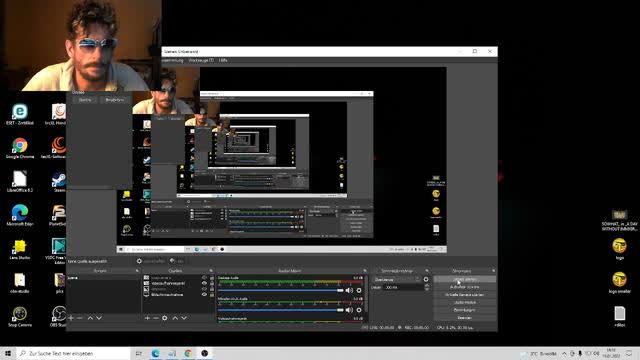
Task: Open source properties via the Quellen gear icon
Action: (164, 318)
